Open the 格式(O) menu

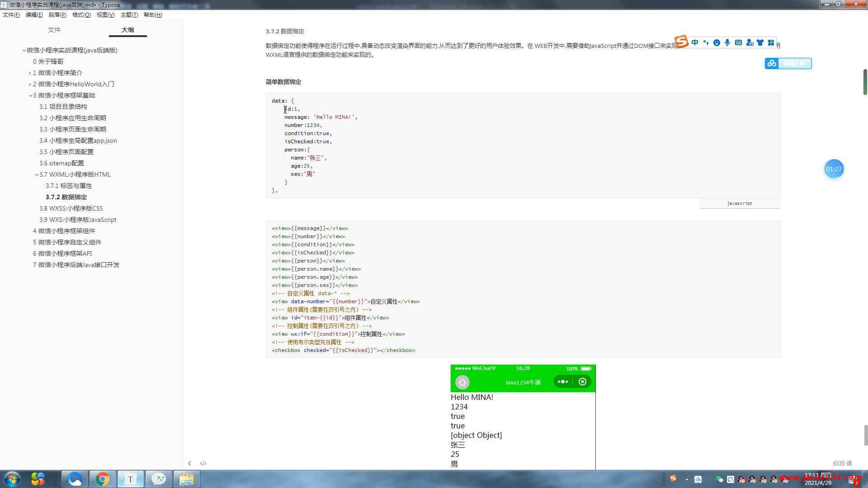click(81, 15)
